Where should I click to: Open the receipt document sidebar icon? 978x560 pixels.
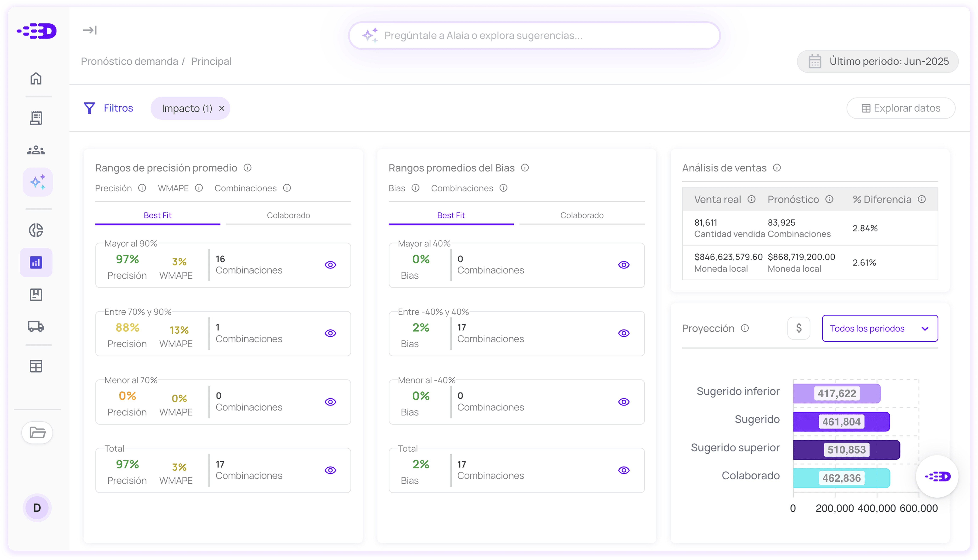tap(36, 118)
